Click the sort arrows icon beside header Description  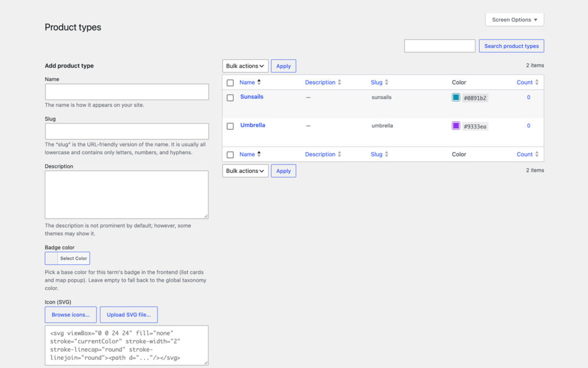[x=339, y=82]
